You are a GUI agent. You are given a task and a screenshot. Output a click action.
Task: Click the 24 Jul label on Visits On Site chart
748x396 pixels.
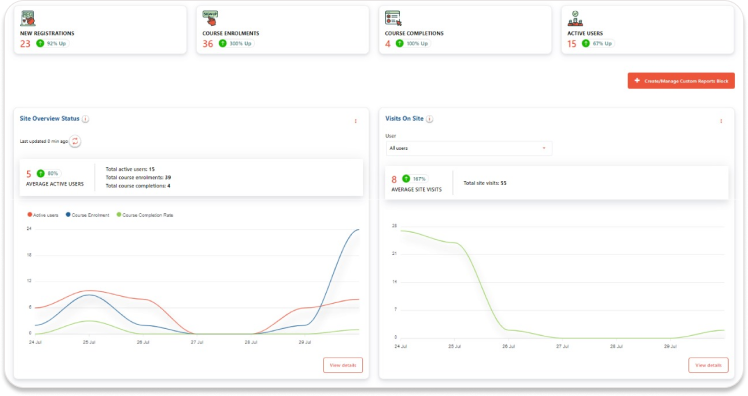pos(401,346)
